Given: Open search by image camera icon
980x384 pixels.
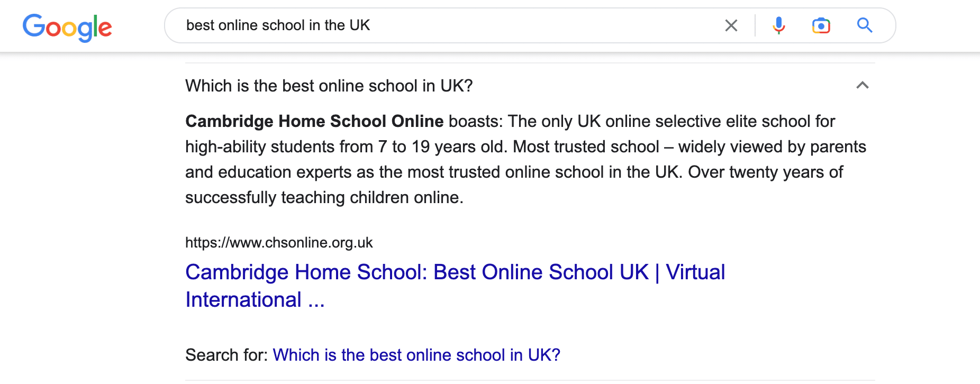Looking at the screenshot, I should point(821,25).
